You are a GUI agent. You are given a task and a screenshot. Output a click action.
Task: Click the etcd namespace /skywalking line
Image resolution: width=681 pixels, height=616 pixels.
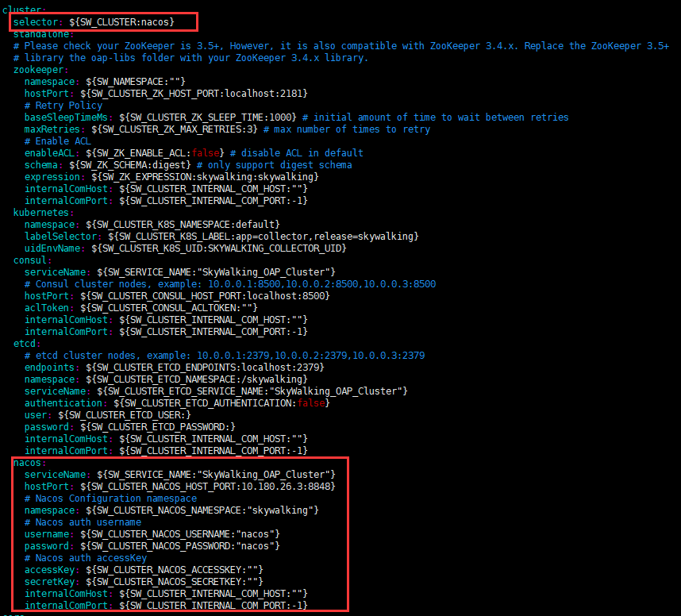166,379
